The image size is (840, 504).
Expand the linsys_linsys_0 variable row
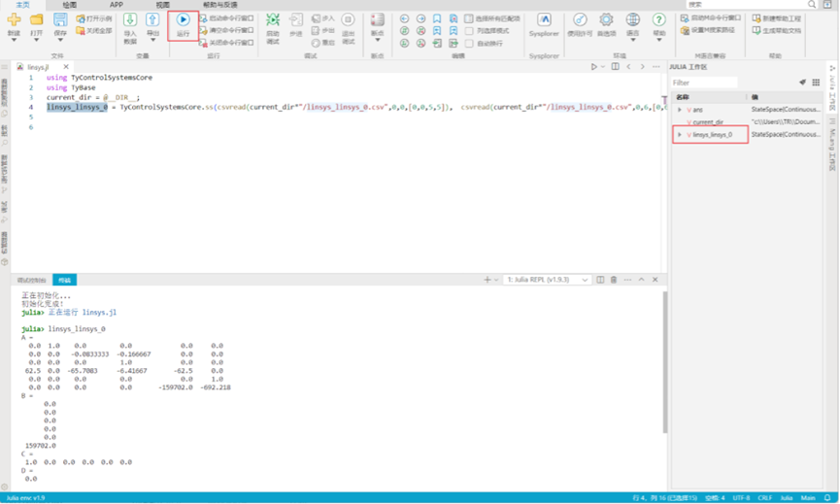[x=680, y=134]
